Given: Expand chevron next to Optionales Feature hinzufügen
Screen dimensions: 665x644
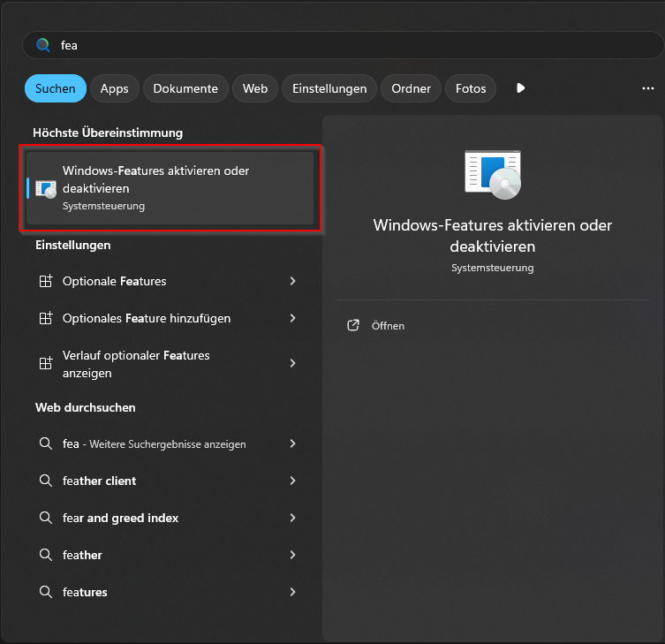Looking at the screenshot, I should [x=292, y=318].
